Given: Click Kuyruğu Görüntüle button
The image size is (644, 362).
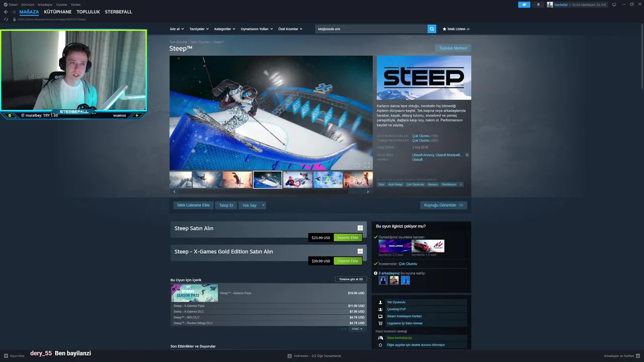Looking at the screenshot, I should 444,205.
